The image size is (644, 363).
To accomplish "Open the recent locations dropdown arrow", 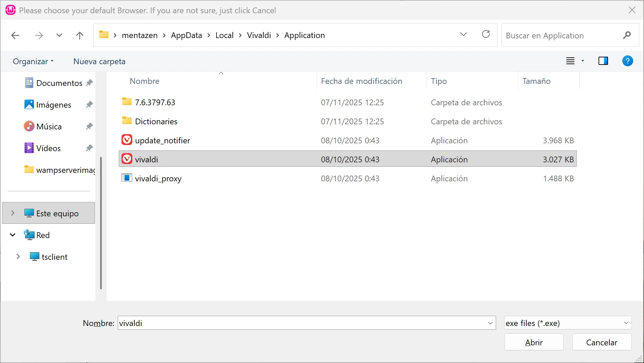I will (x=59, y=35).
